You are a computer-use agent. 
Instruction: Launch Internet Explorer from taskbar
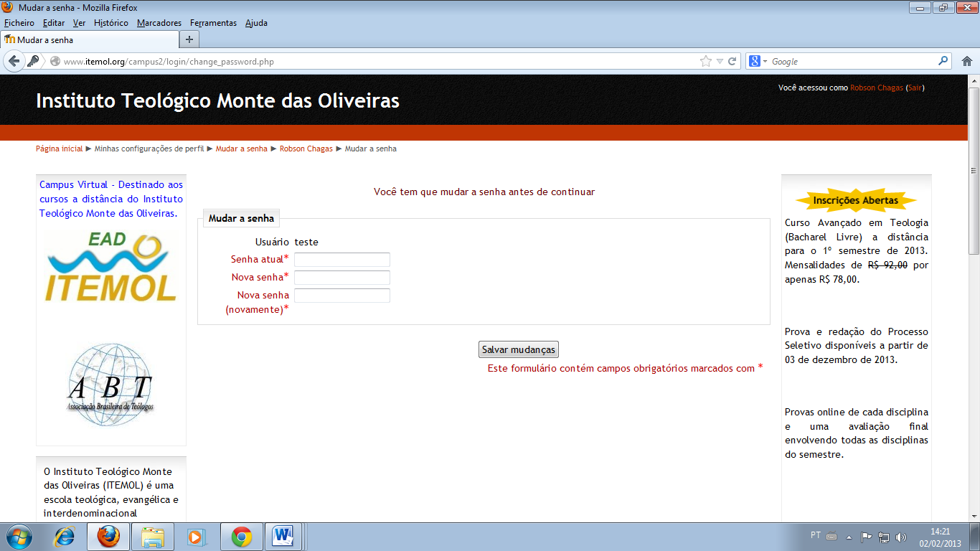coord(65,537)
